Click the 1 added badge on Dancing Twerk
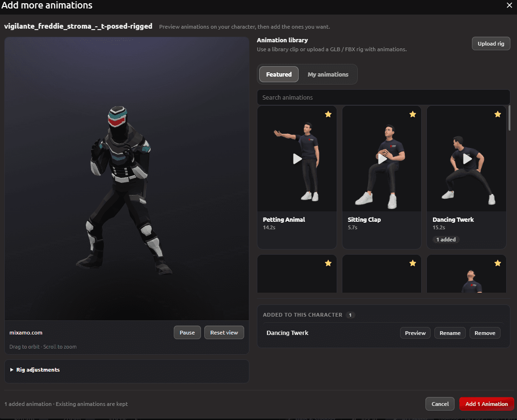The height and width of the screenshot is (420, 517). coord(446,240)
